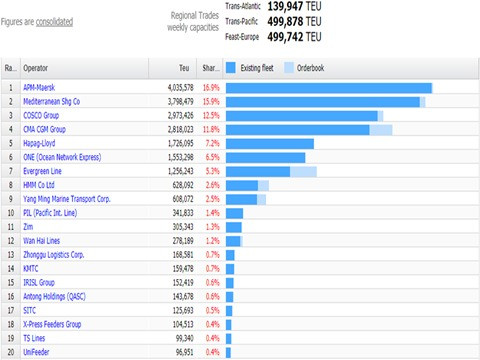Screen dimensions: 480x360
Task: Open Wan Hai Lines link
Action: (x=41, y=241)
